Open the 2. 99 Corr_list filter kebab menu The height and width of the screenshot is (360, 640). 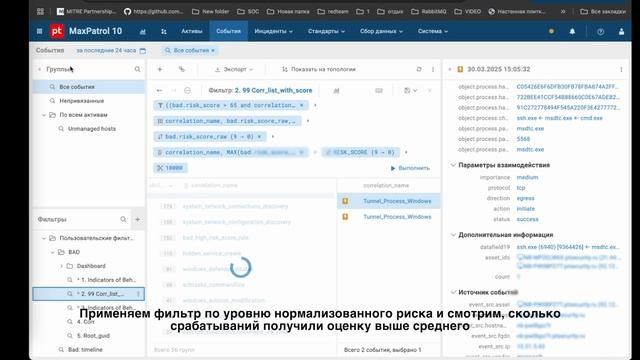(x=138, y=294)
